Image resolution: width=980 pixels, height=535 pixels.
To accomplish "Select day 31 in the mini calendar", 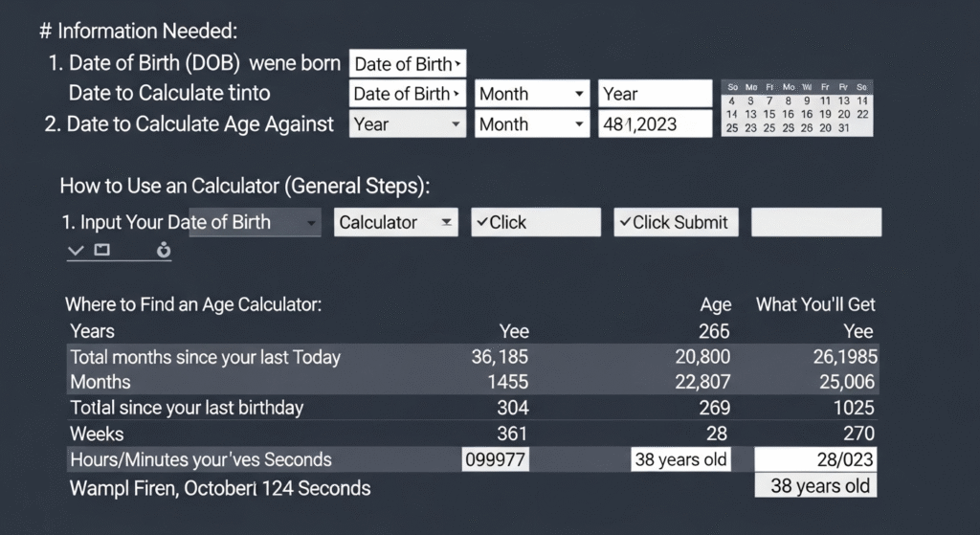I will tap(843, 128).
